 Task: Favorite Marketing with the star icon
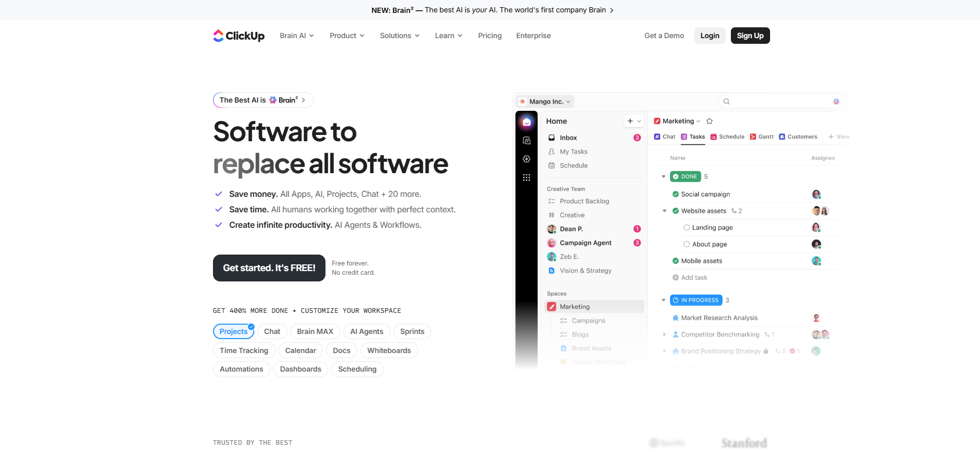tap(709, 121)
